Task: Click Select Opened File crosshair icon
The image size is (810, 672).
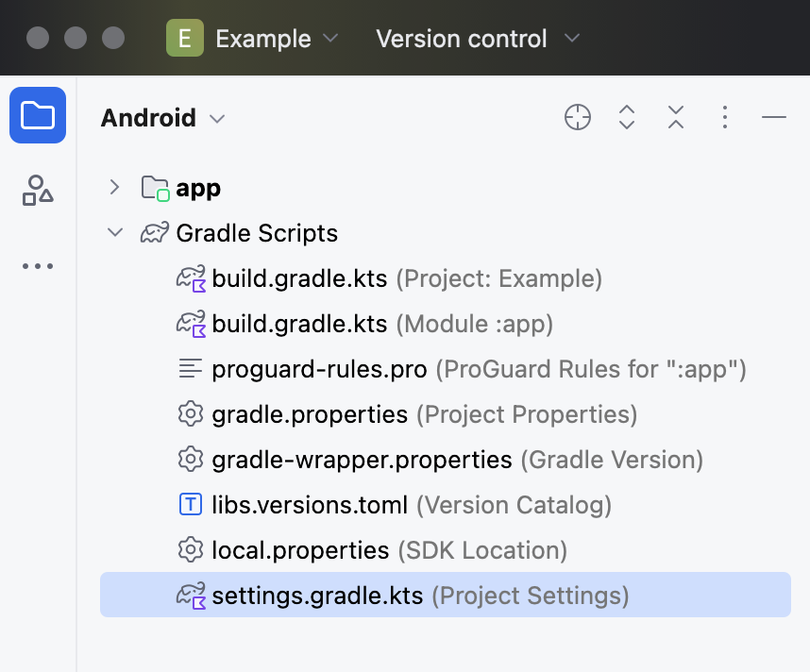Action: [578, 117]
